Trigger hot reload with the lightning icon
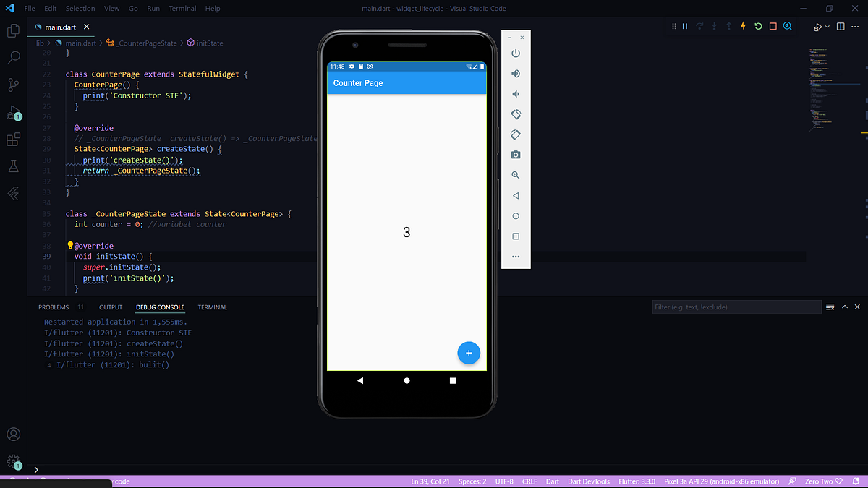Viewport: 868px width, 488px height. pyautogui.click(x=743, y=26)
